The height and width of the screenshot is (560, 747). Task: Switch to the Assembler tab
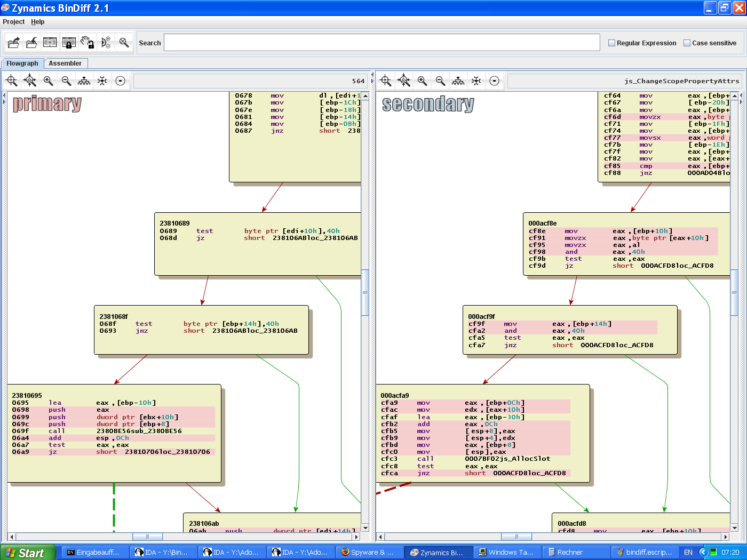[x=66, y=63]
